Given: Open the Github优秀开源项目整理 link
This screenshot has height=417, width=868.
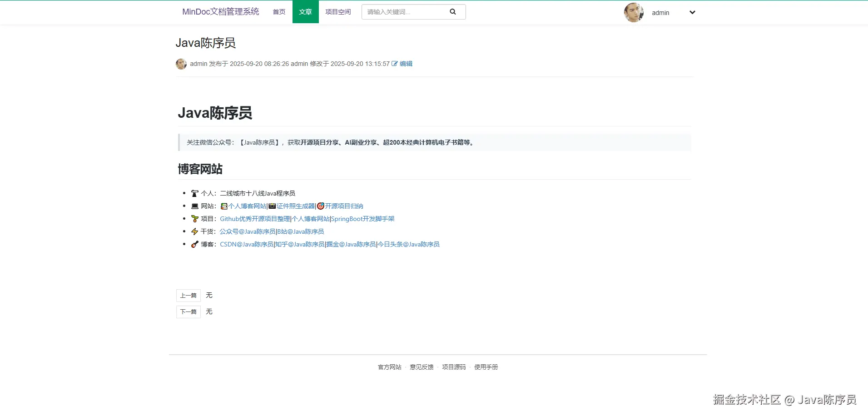Looking at the screenshot, I should point(255,219).
